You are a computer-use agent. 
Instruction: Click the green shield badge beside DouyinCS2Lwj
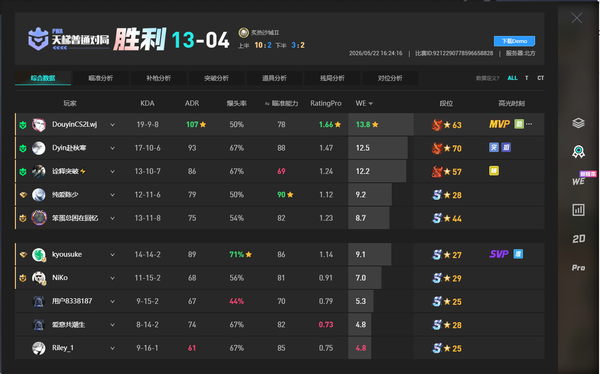[23, 125]
